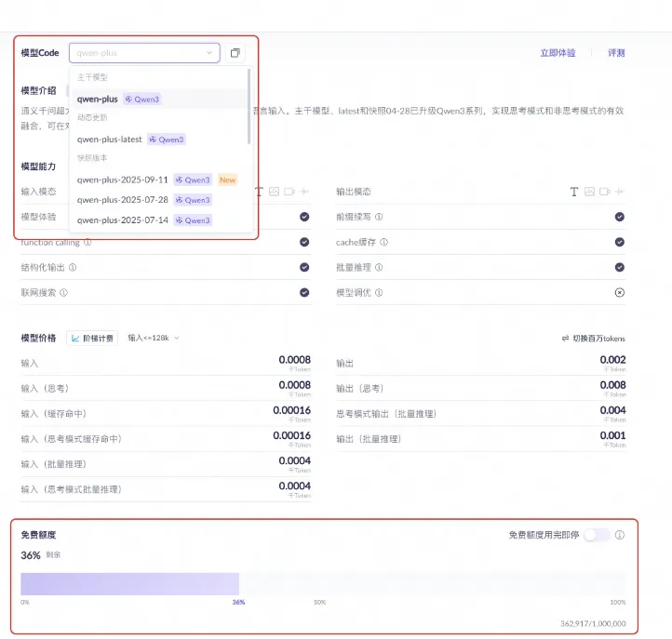Click the audio icon under 输出模态
This screenshot has height=639, width=672.
tap(620, 192)
